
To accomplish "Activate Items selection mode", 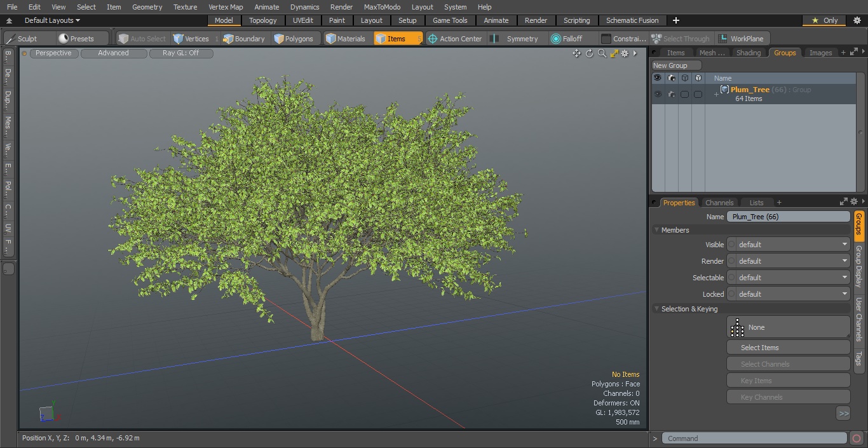I will tap(398, 39).
